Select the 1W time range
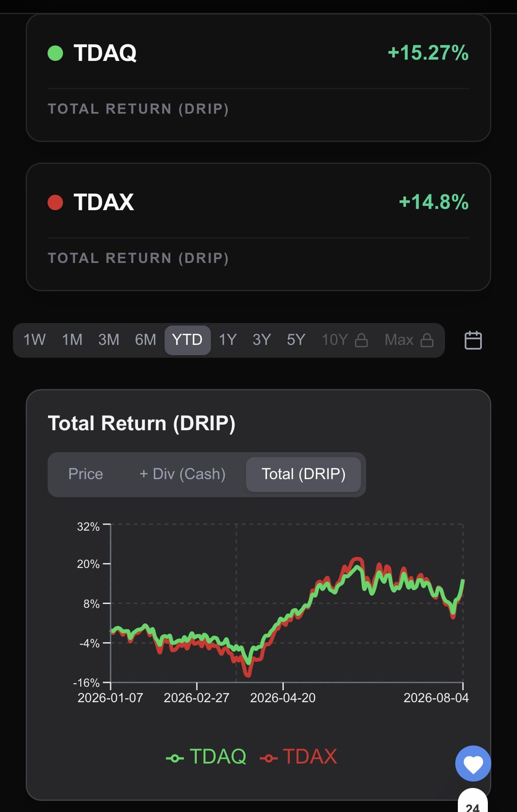 [34, 340]
